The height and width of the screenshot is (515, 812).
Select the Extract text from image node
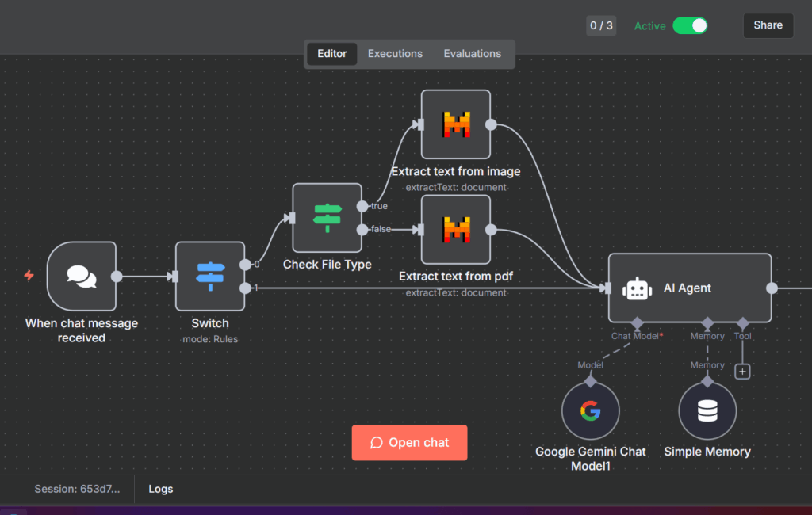pos(455,124)
